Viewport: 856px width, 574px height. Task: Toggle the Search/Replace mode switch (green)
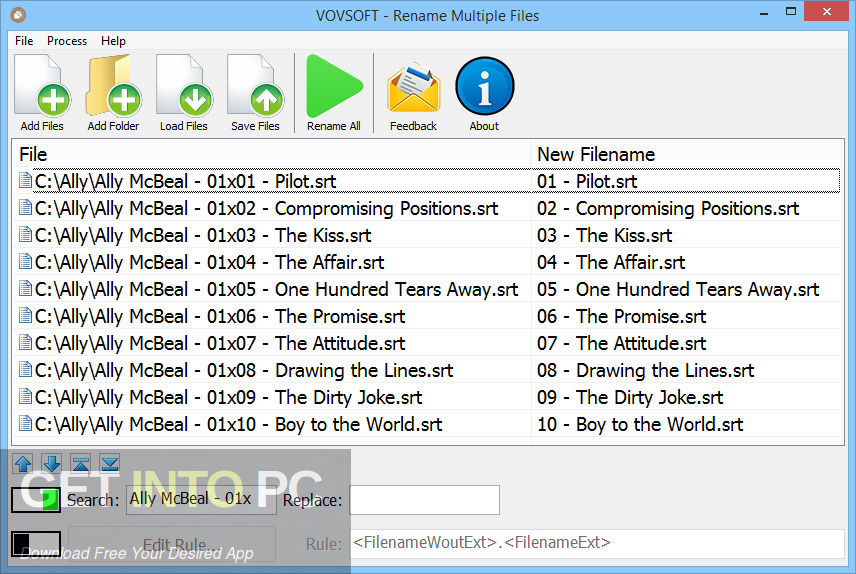[x=36, y=499]
